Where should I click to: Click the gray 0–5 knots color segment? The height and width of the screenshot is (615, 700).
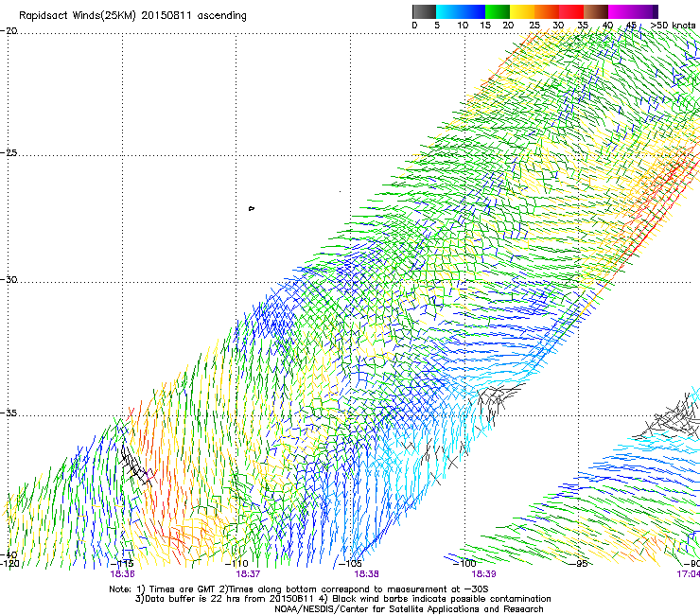(424, 11)
